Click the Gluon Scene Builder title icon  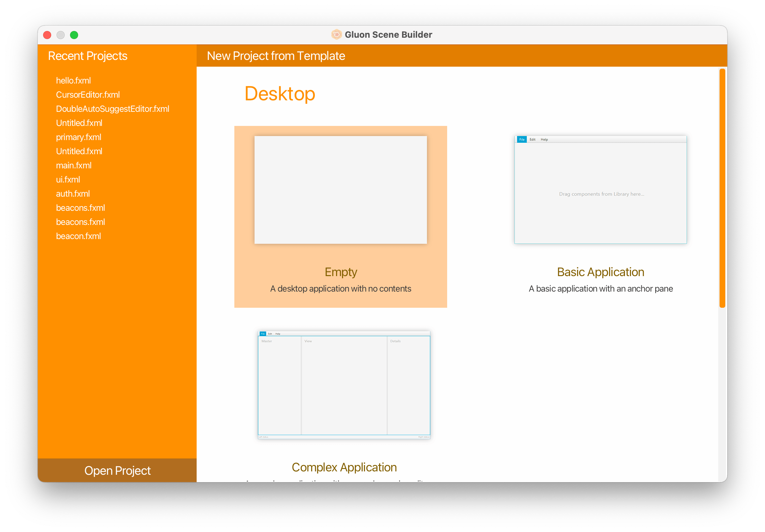point(336,34)
